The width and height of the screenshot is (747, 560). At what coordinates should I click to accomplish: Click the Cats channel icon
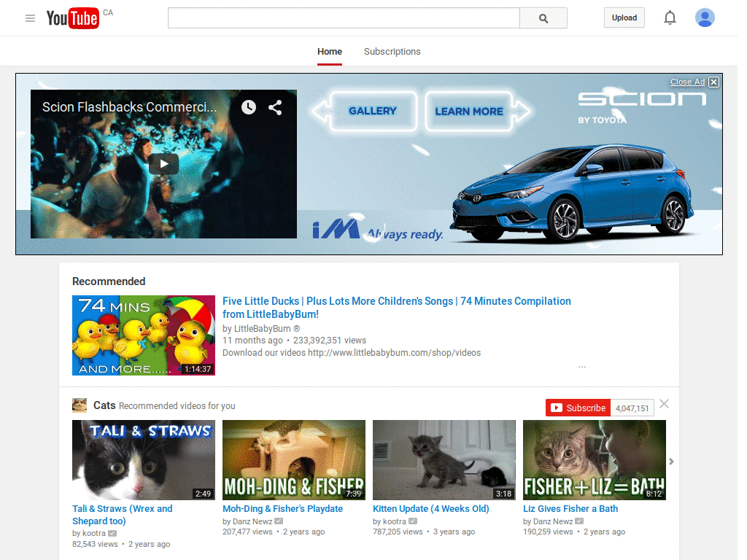coord(80,405)
